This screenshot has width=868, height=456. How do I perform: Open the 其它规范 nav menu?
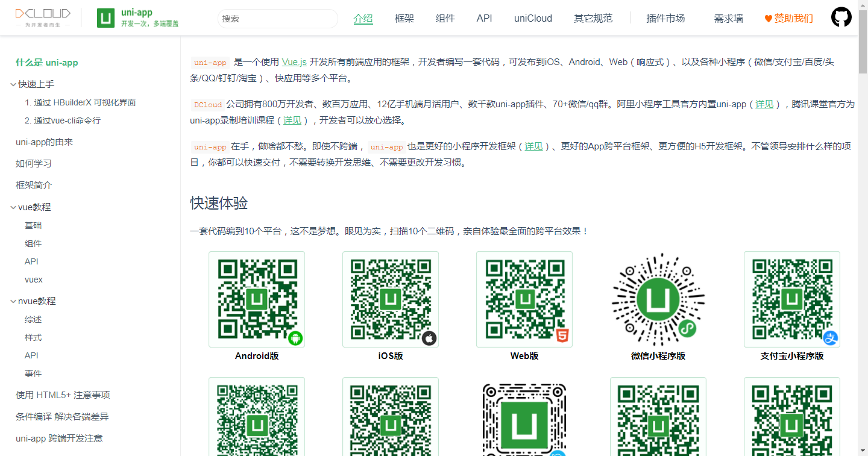click(x=593, y=19)
